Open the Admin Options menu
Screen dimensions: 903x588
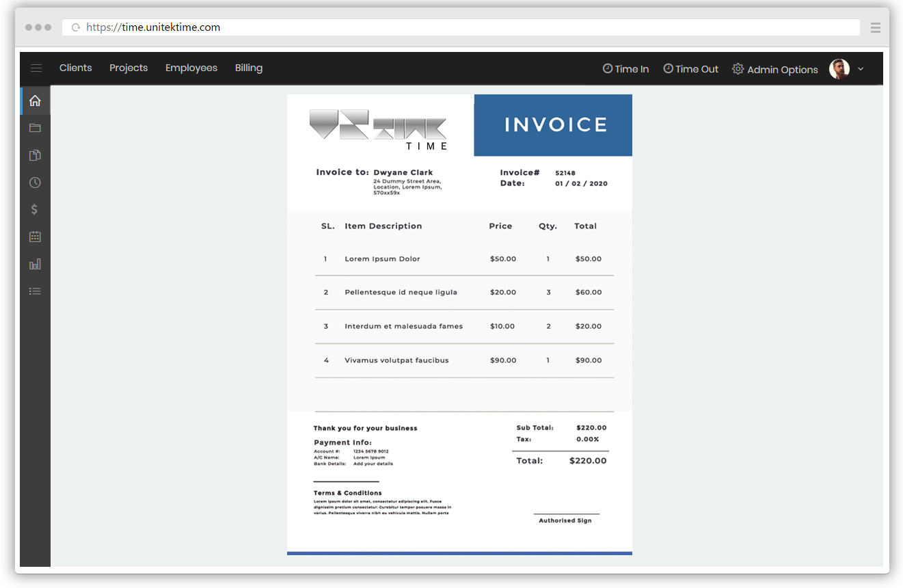tap(775, 69)
